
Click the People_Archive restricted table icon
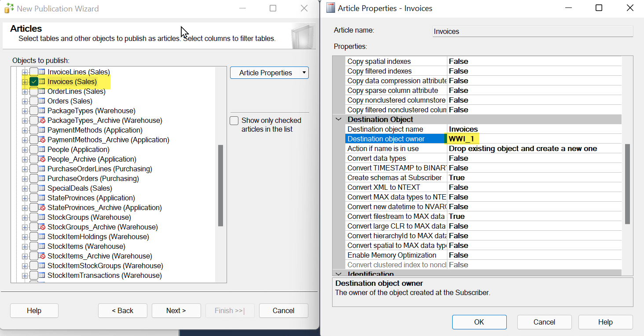42,159
